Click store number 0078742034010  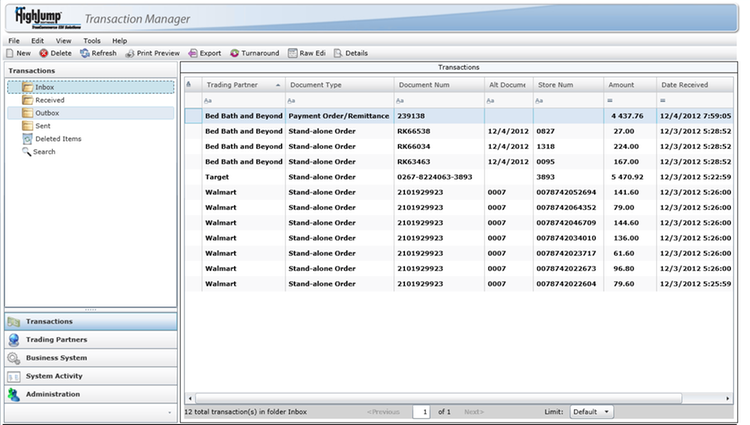tap(566, 238)
